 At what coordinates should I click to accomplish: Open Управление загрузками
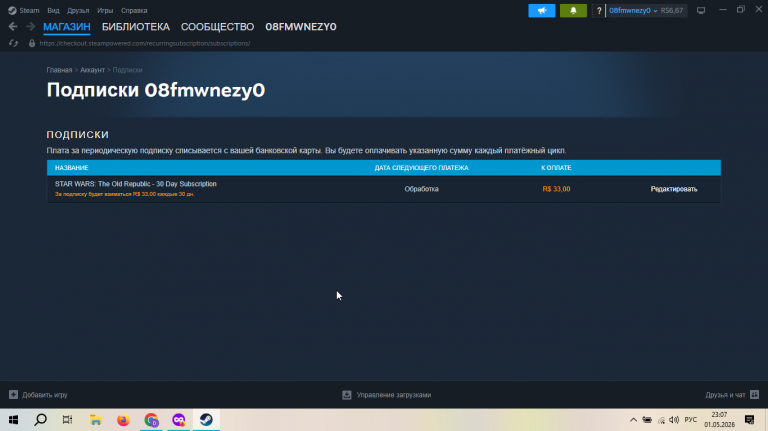coord(394,395)
